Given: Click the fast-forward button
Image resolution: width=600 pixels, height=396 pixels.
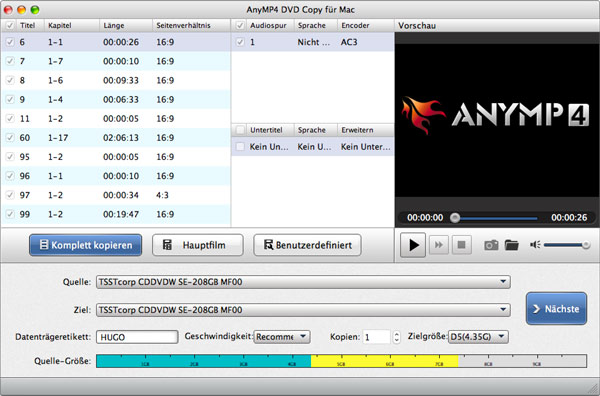Looking at the screenshot, I should click(439, 245).
